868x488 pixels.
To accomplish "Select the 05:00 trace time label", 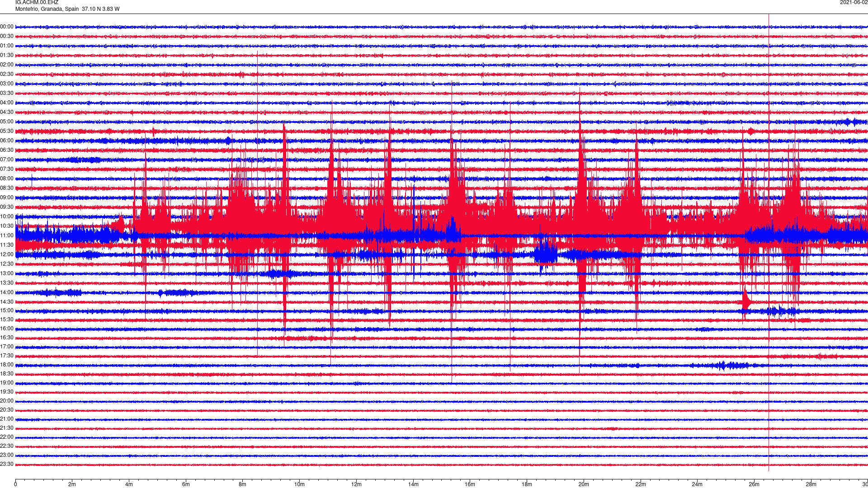I will [x=7, y=122].
